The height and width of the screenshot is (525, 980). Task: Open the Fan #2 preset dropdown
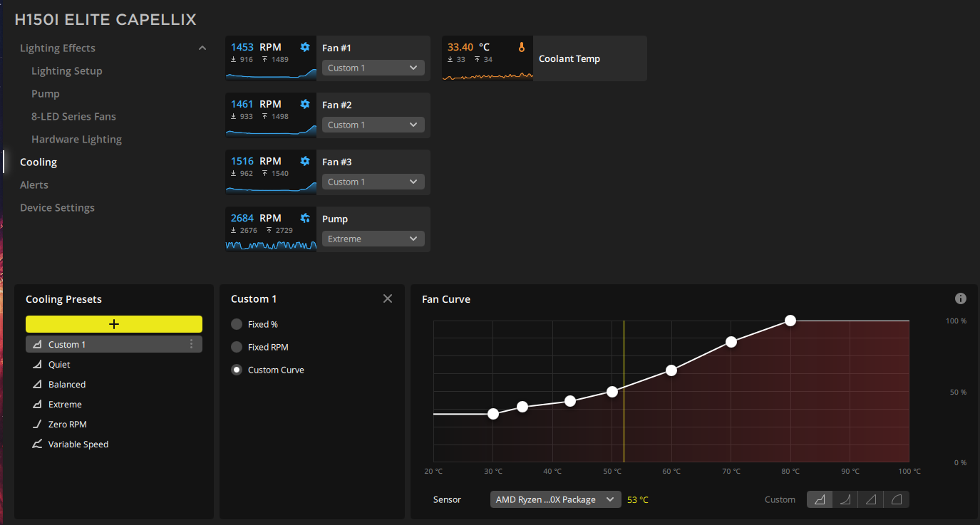373,125
